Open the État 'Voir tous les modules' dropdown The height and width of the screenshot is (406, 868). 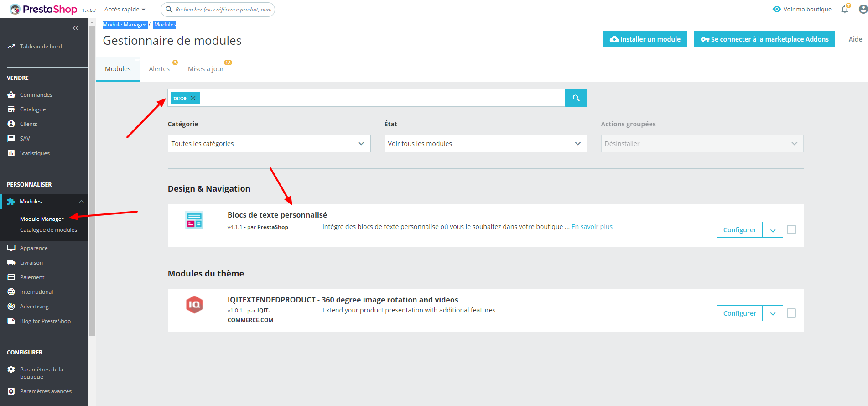click(x=486, y=144)
